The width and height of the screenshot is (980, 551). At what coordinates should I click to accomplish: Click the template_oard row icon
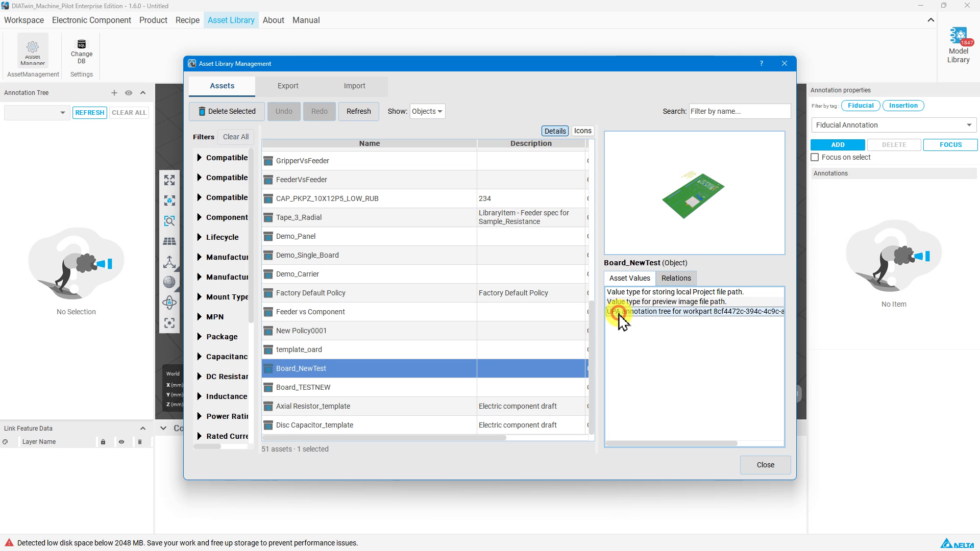(x=268, y=349)
